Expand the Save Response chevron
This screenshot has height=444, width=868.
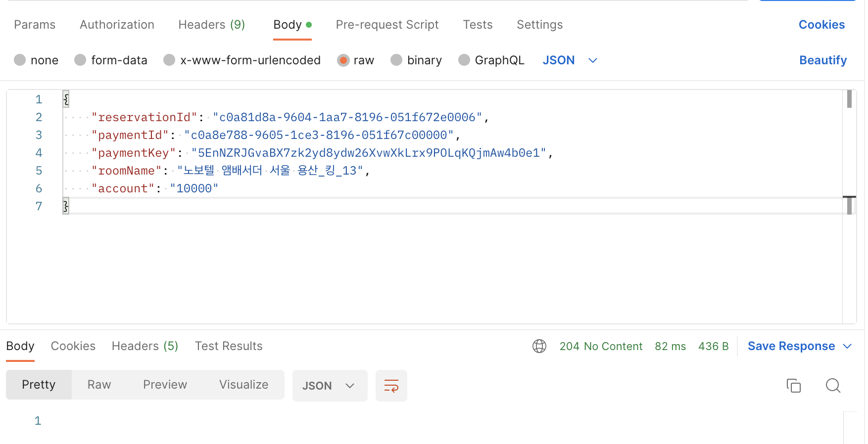pyautogui.click(x=847, y=346)
